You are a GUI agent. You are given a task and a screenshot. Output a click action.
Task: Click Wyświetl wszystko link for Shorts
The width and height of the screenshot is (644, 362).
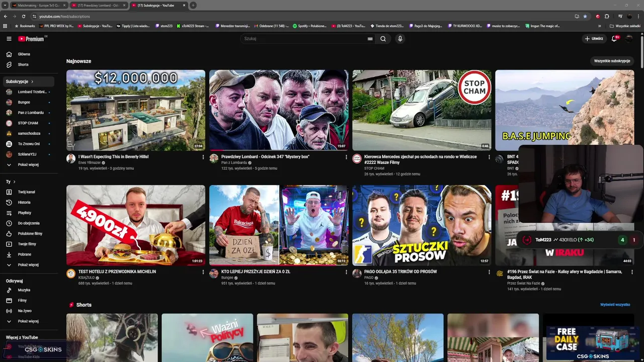[x=615, y=305]
